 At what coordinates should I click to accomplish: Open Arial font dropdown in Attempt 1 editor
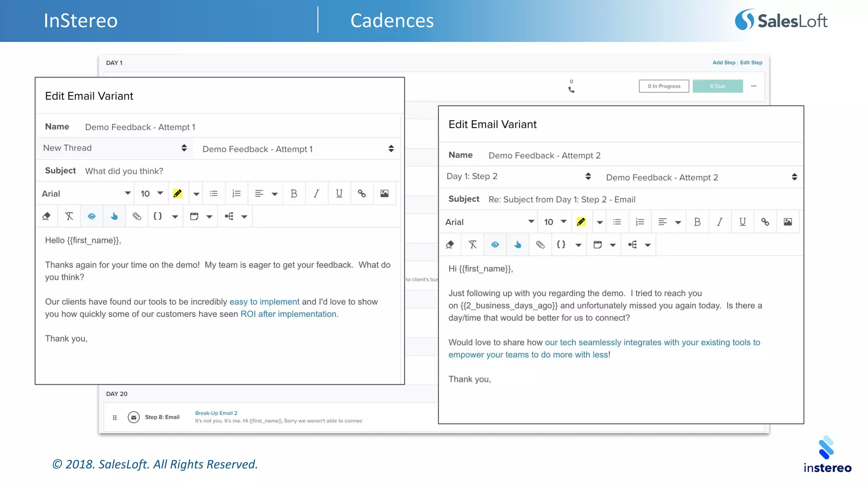(86, 194)
